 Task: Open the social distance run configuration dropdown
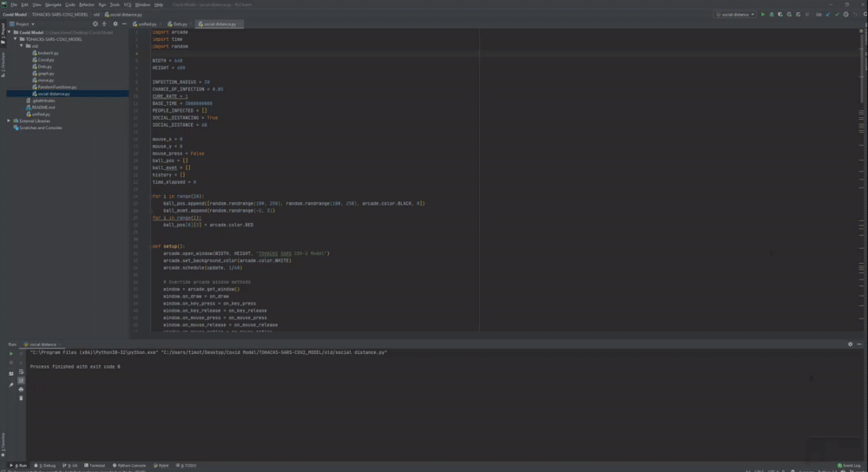click(735, 15)
